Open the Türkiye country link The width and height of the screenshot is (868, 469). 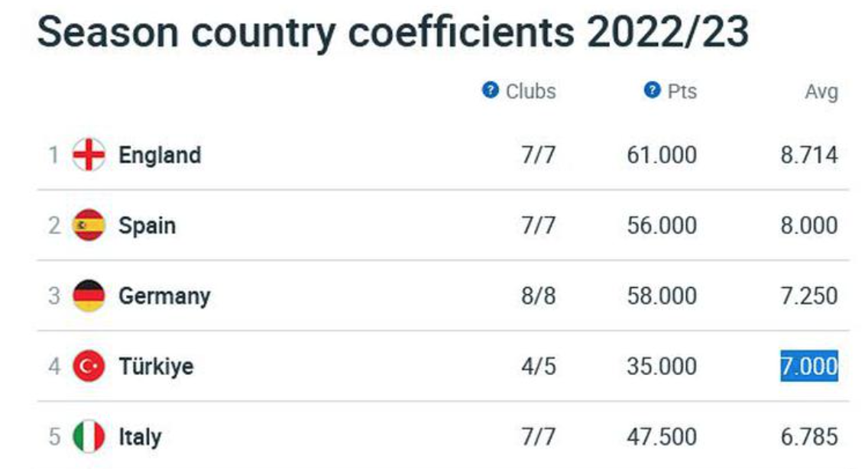point(156,367)
